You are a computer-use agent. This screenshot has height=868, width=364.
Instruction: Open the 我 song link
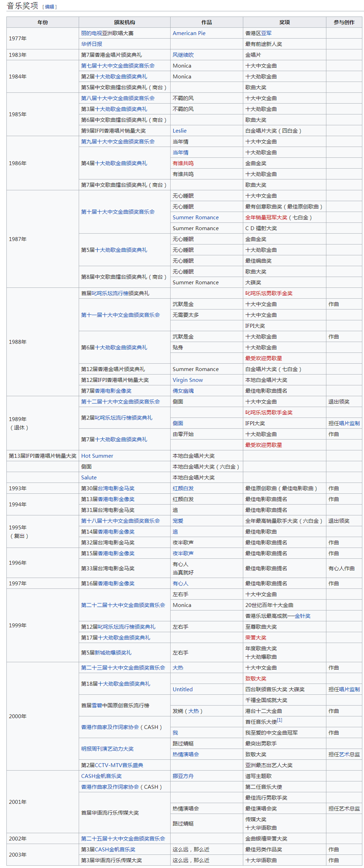pyautogui.click(x=175, y=733)
